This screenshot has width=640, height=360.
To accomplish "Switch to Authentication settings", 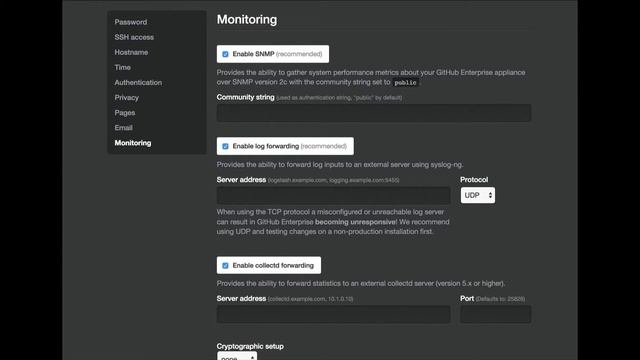I will point(138,82).
